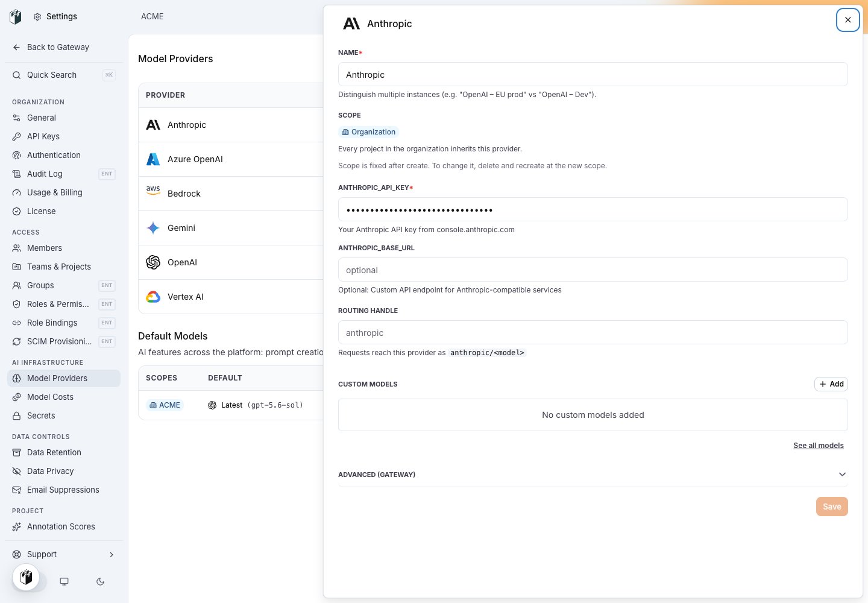The image size is (868, 603).
Task: Click the Azure OpenAI logo icon
Action: [153, 159]
